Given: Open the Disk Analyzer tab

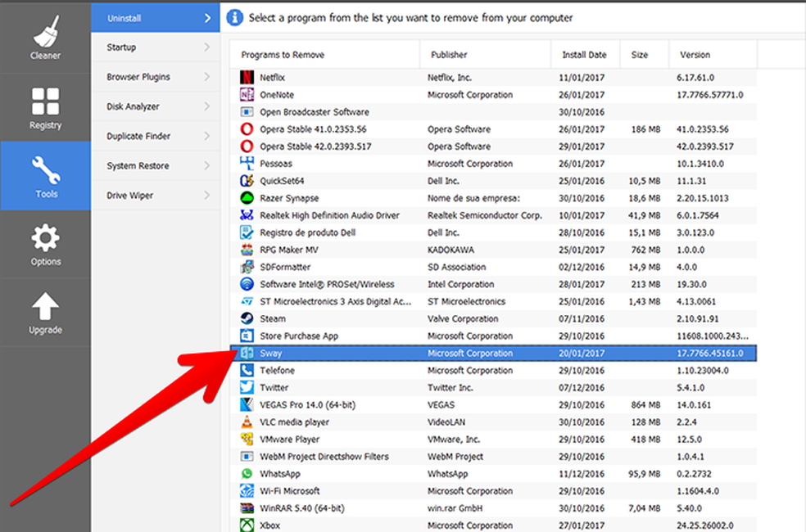Looking at the screenshot, I should click(133, 106).
